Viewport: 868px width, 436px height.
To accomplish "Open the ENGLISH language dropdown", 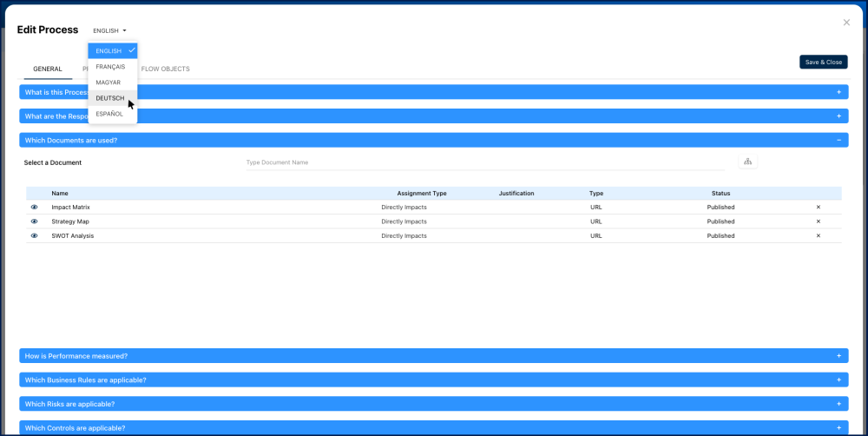I will click(109, 31).
